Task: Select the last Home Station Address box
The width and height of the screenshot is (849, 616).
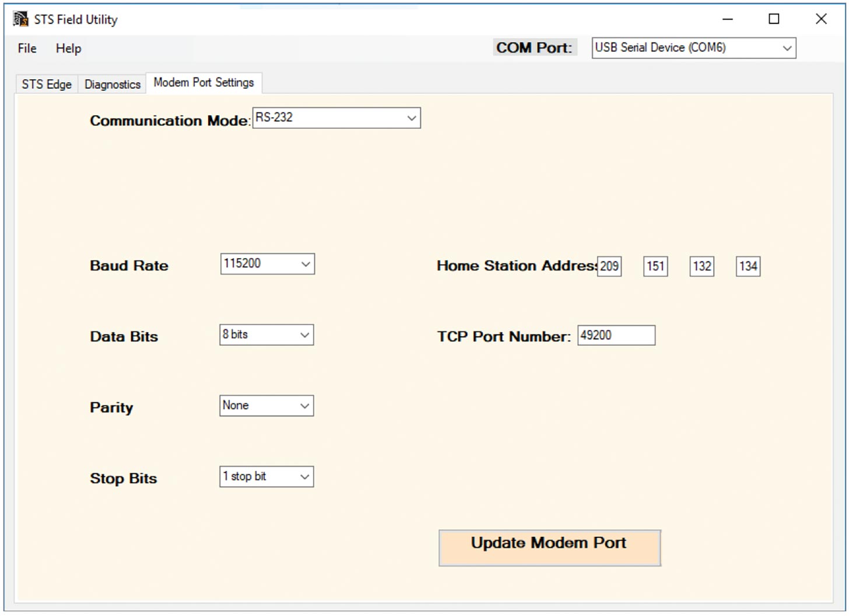Action: pyautogui.click(x=748, y=266)
